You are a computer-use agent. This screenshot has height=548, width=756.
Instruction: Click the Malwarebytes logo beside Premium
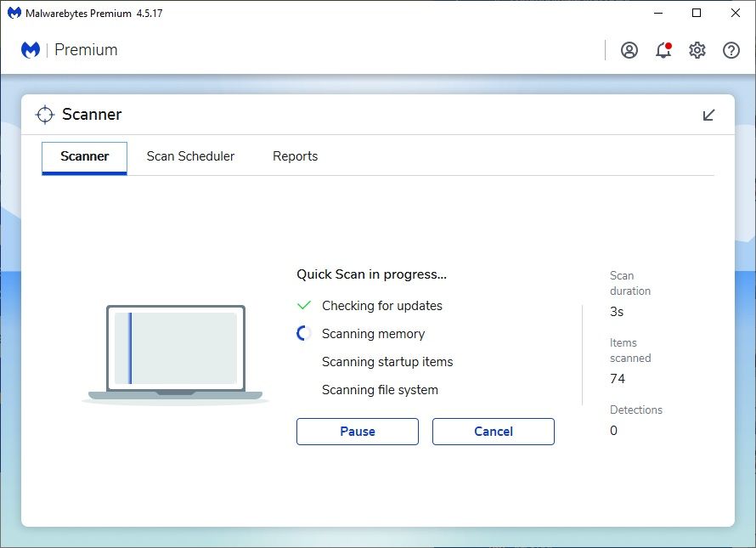tap(31, 49)
